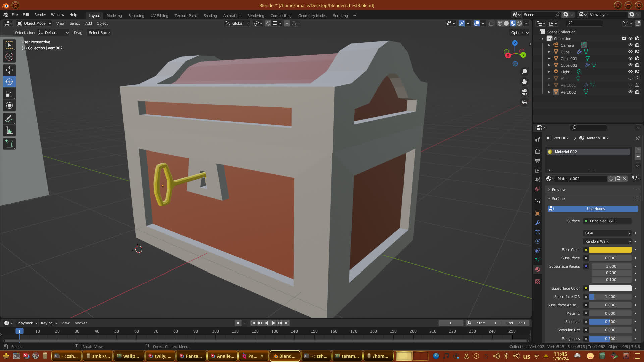644x362 pixels.
Task: Open the Object Mode dropdown
Action: pos(34,23)
